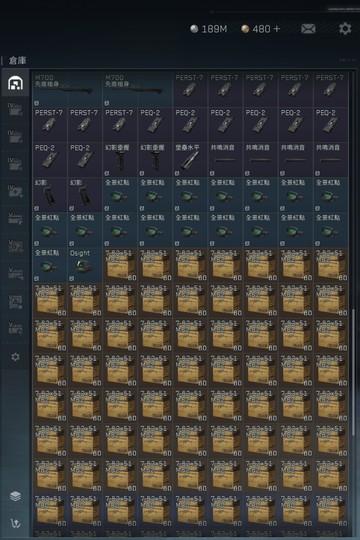Open the settings gear in the top bar
The width and height of the screenshot is (360, 540).
345,28
